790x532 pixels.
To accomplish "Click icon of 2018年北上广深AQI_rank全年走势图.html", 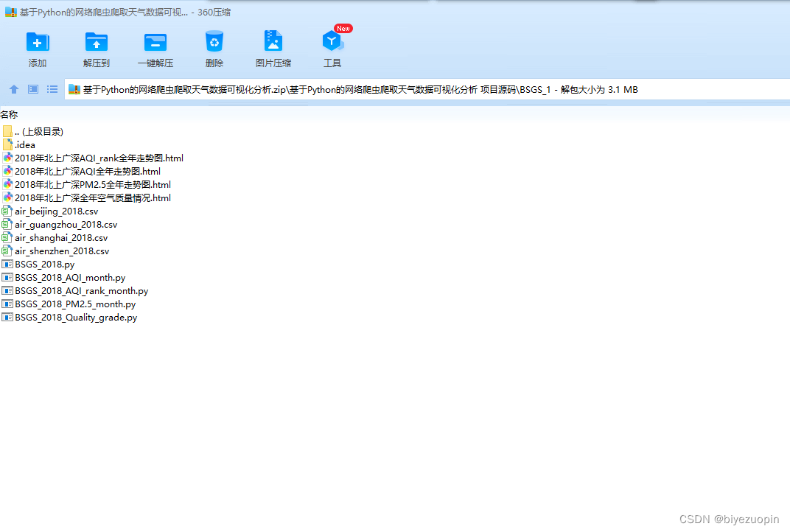I will [7, 158].
